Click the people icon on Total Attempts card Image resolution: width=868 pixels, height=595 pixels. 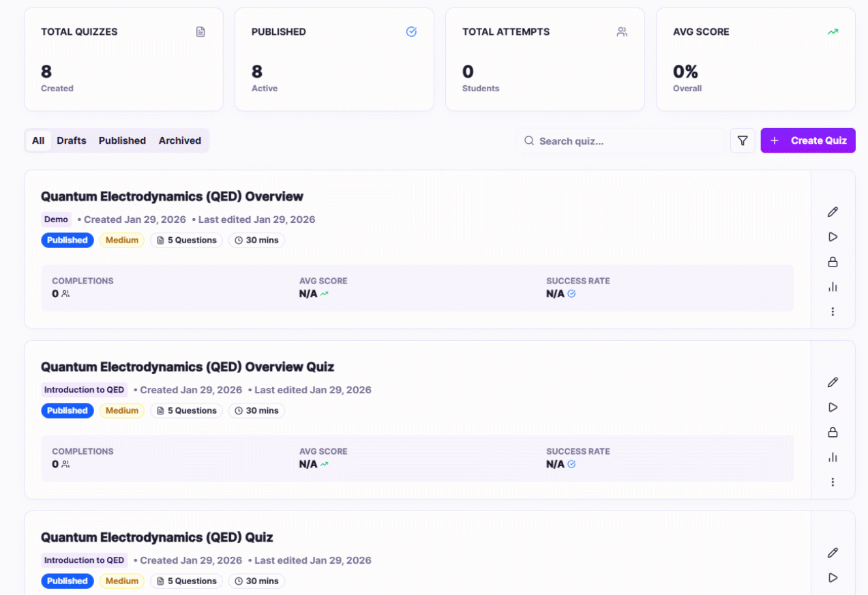[x=622, y=31]
